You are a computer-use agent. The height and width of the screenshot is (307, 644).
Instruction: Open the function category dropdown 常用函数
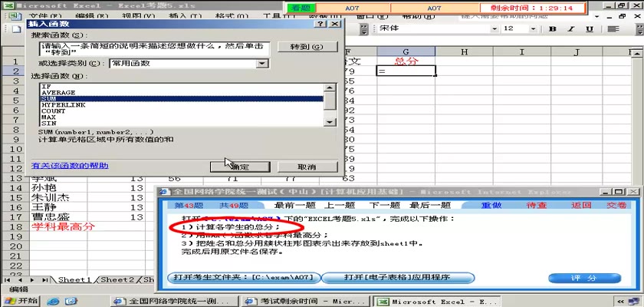(261, 64)
